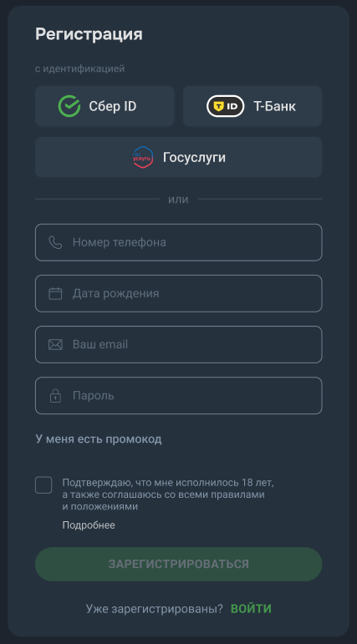Click the phone handset icon
The height and width of the screenshot is (644, 357).
point(55,242)
